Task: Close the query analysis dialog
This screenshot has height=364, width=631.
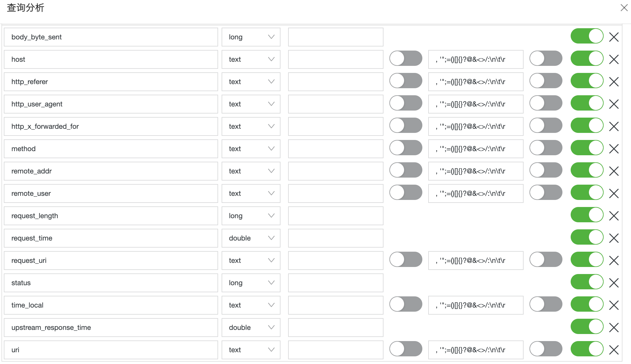Action: [624, 8]
